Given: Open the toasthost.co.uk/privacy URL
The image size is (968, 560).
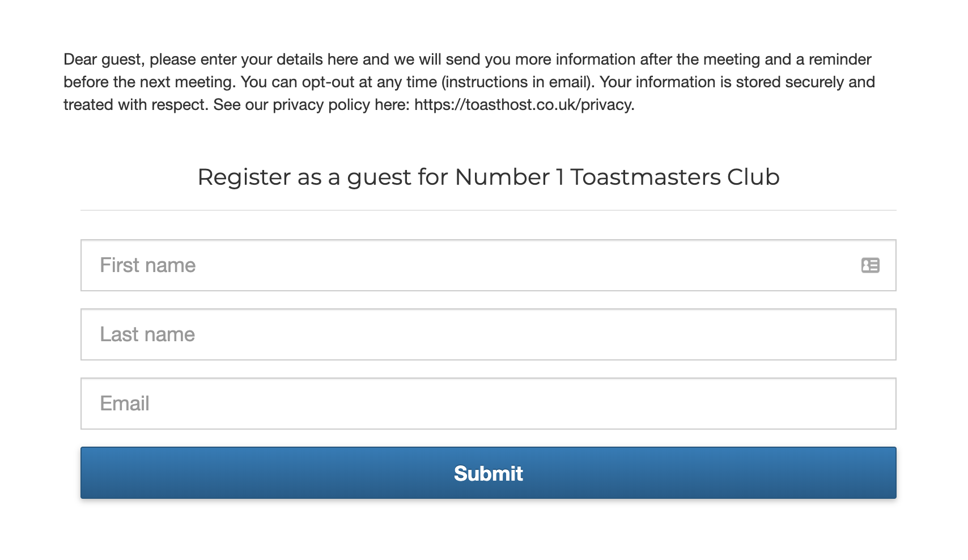Looking at the screenshot, I should tap(524, 105).
